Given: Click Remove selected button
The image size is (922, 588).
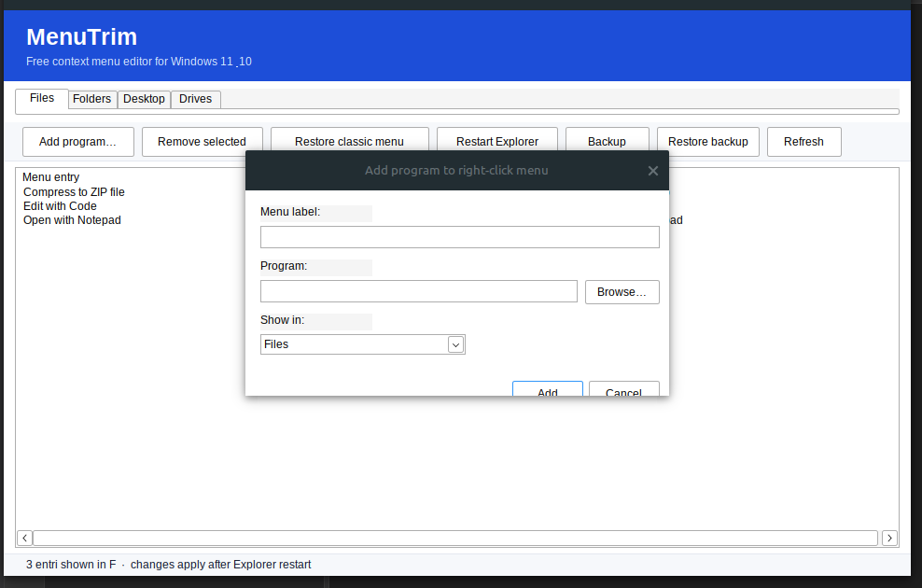Looking at the screenshot, I should click(x=202, y=142).
